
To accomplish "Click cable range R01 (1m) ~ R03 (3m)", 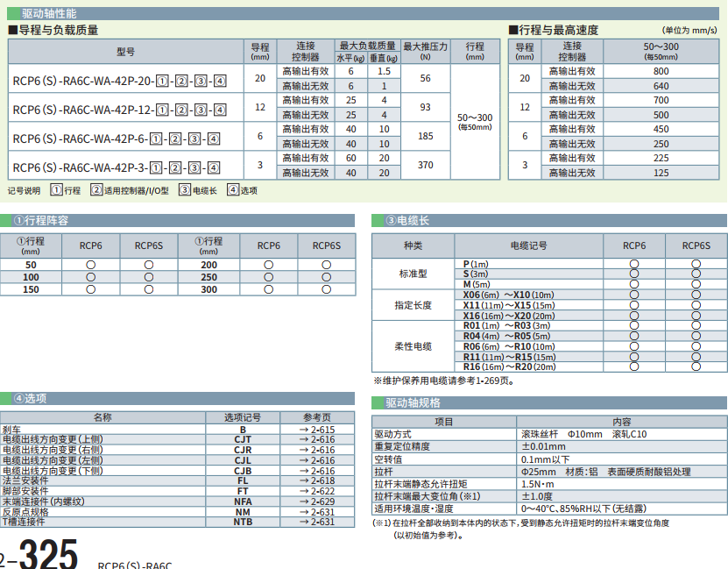I will pos(507,325).
